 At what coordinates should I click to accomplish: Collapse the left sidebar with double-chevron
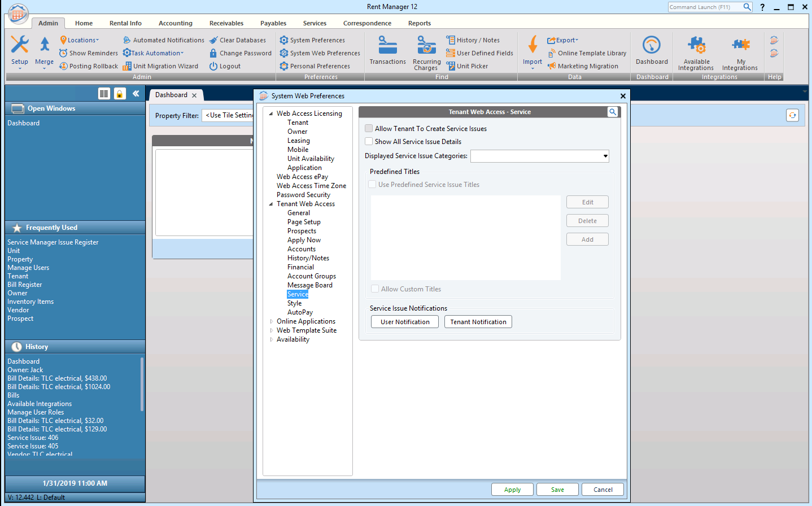point(136,94)
